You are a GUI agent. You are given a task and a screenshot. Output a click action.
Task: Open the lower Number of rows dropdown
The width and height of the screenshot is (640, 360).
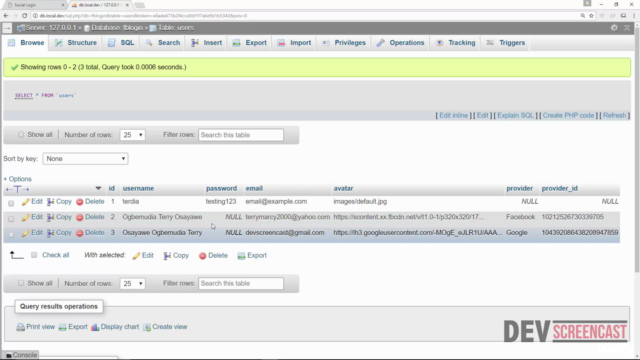133,283
